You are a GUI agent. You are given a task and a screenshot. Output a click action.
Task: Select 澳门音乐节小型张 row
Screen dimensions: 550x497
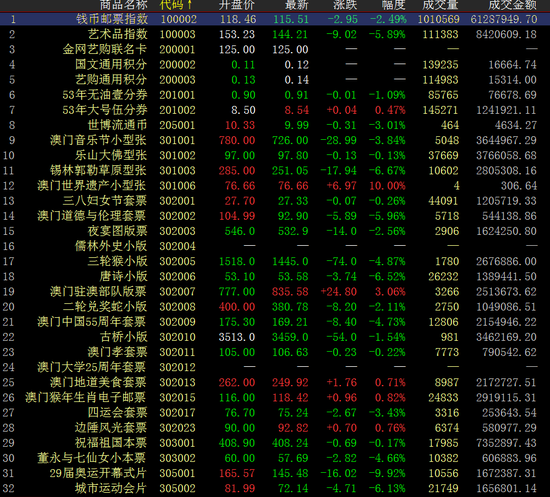tap(275, 140)
